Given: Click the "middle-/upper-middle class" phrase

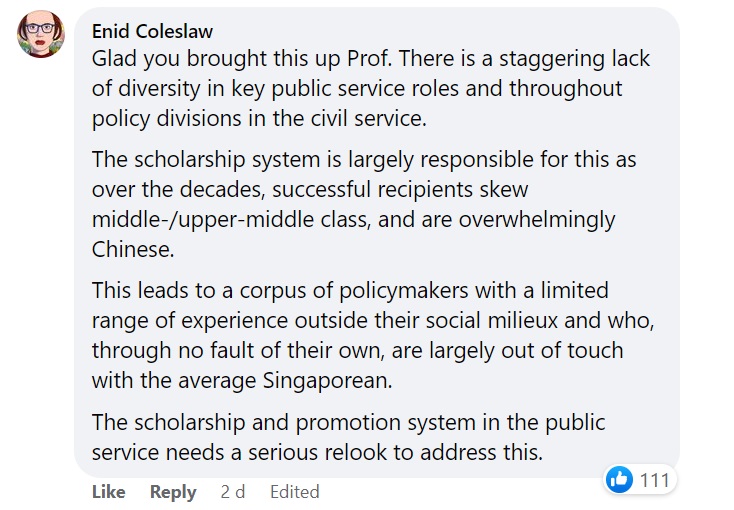Looking at the screenshot, I should click(231, 220).
